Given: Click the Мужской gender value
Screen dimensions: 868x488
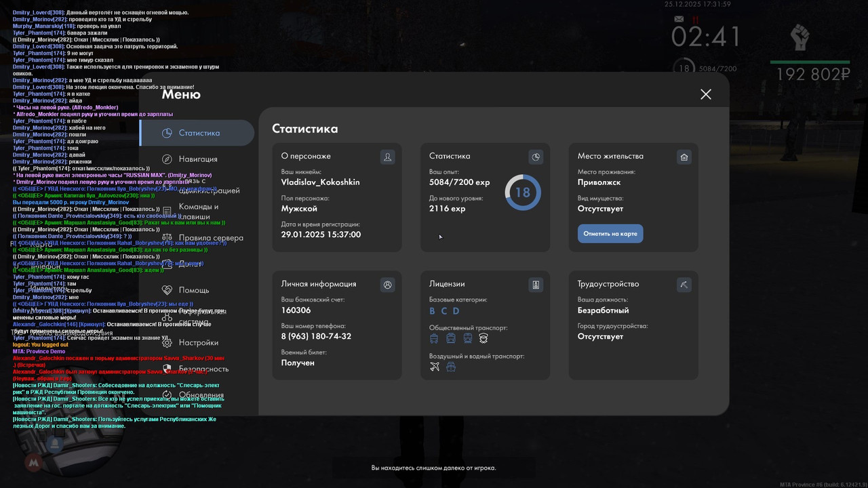Looking at the screenshot, I should pos(300,209).
